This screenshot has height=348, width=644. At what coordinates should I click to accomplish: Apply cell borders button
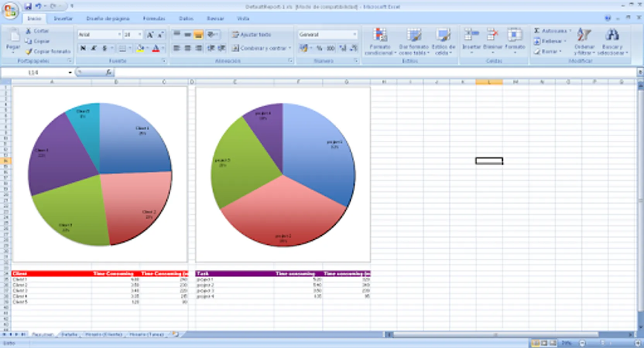tap(122, 48)
